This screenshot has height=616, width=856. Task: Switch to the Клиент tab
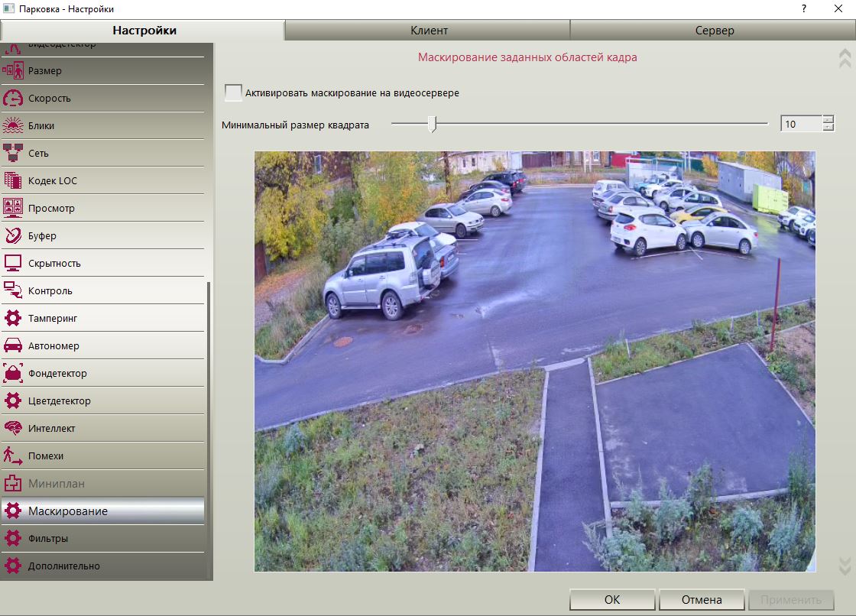429,31
